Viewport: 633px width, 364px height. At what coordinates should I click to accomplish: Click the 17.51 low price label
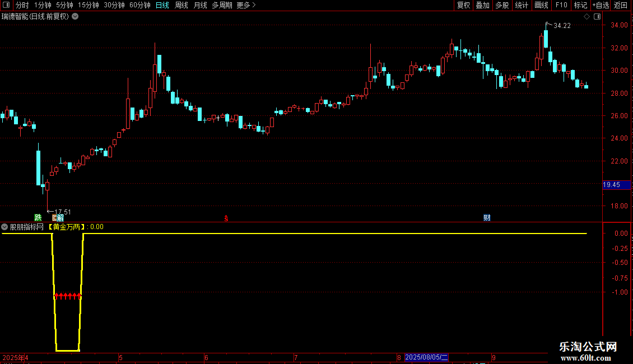click(x=63, y=212)
